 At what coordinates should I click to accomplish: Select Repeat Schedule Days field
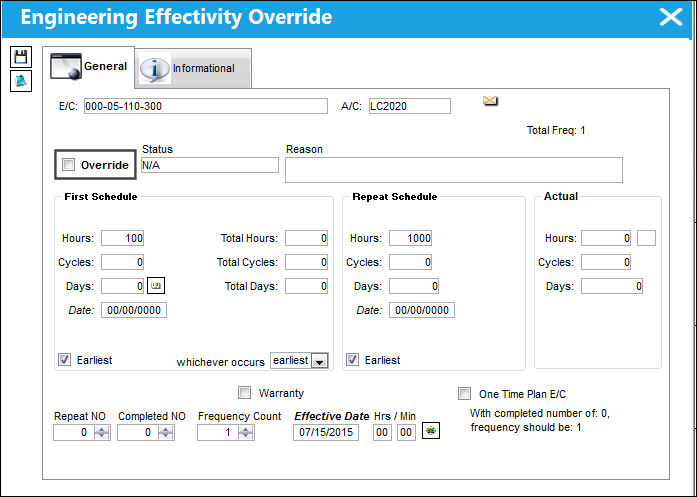point(414,286)
